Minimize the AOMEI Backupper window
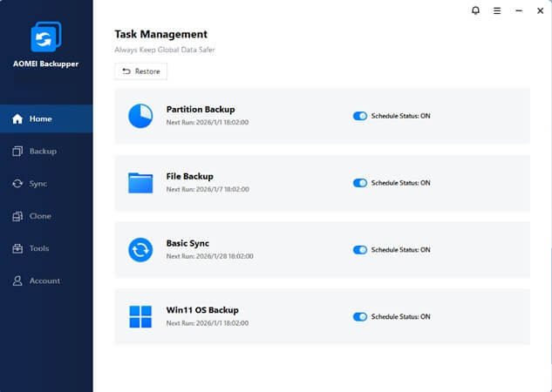Screen dimensions: 552x392 [518, 10]
